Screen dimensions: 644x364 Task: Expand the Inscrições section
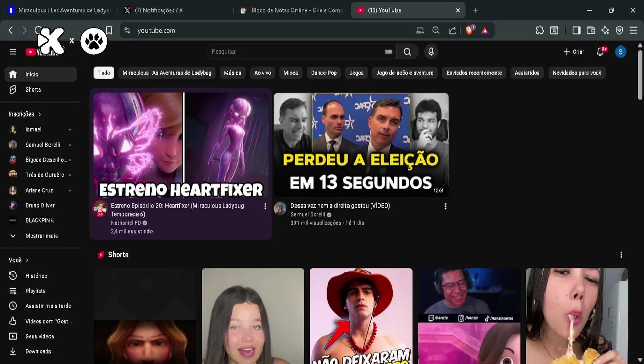(x=25, y=114)
